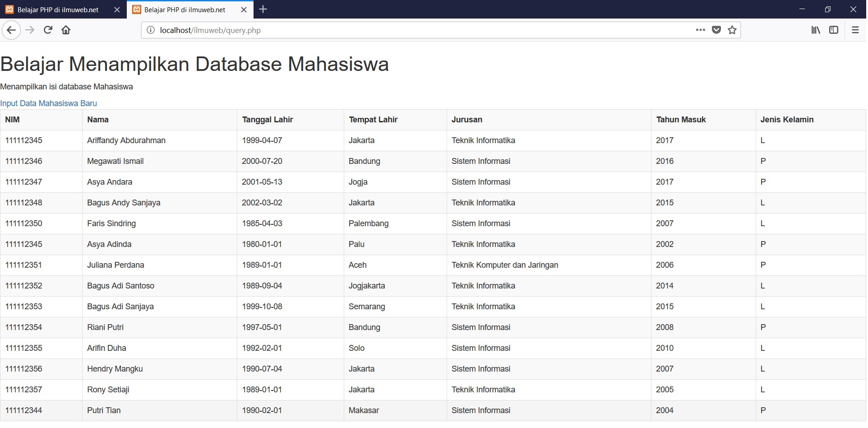This screenshot has height=428, width=868.
Task: Click the Teknik Komputer dan Jaringan cell
Action: (x=505, y=265)
